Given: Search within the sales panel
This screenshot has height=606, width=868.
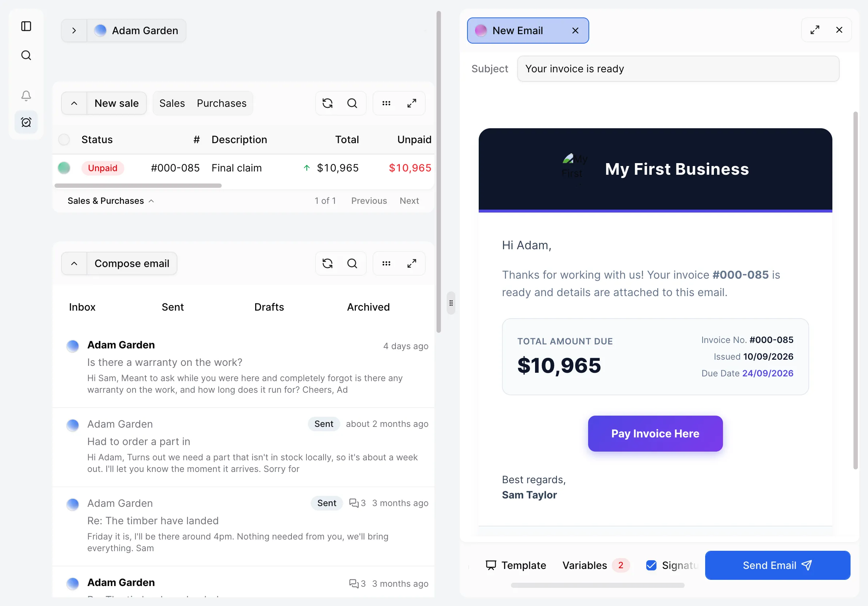Looking at the screenshot, I should (352, 103).
